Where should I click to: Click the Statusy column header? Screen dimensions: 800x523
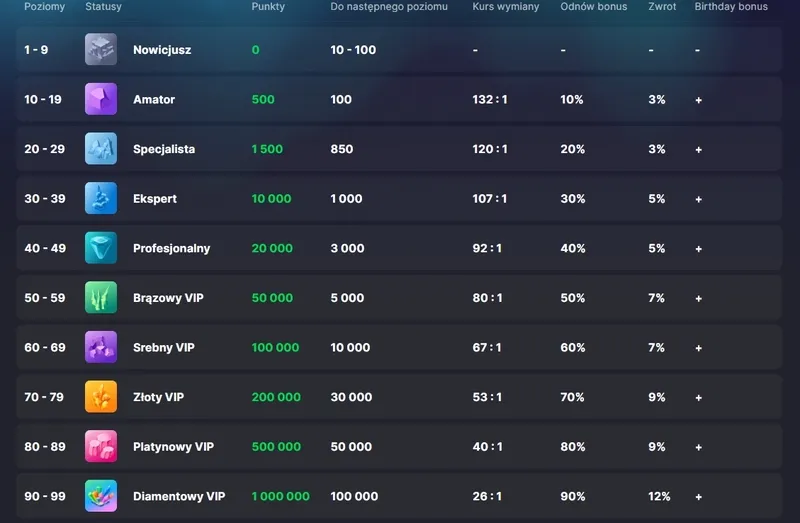pyautogui.click(x=103, y=7)
